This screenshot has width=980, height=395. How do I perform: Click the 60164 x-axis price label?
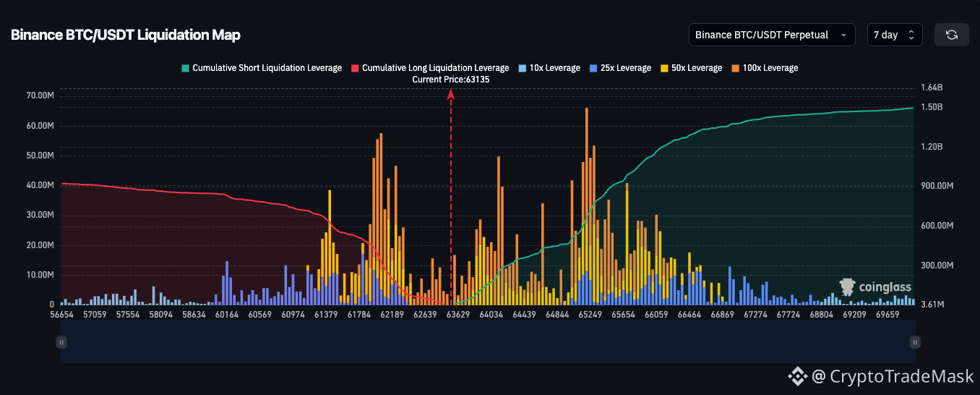(227, 315)
